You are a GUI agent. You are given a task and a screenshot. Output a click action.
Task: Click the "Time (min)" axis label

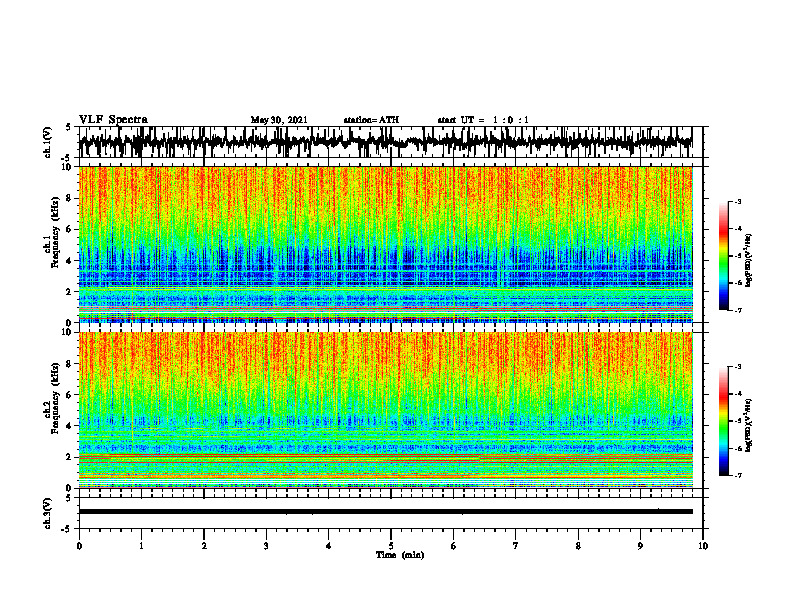click(400, 555)
